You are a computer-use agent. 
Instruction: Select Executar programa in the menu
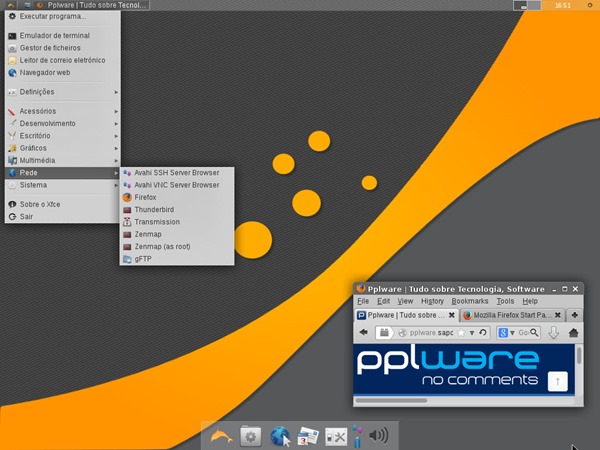pyautogui.click(x=62, y=16)
